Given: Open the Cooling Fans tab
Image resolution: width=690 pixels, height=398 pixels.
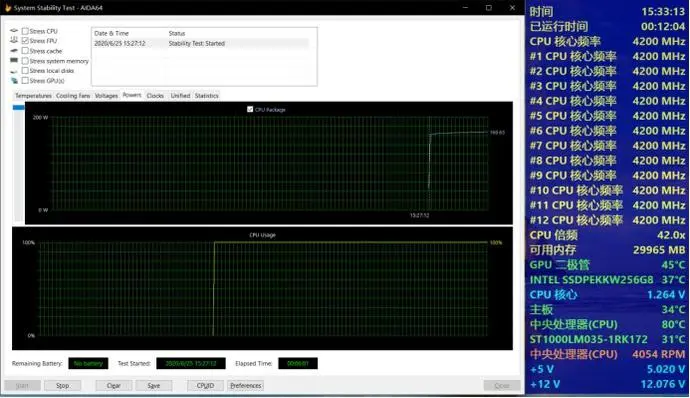Looking at the screenshot, I should 73,96.
